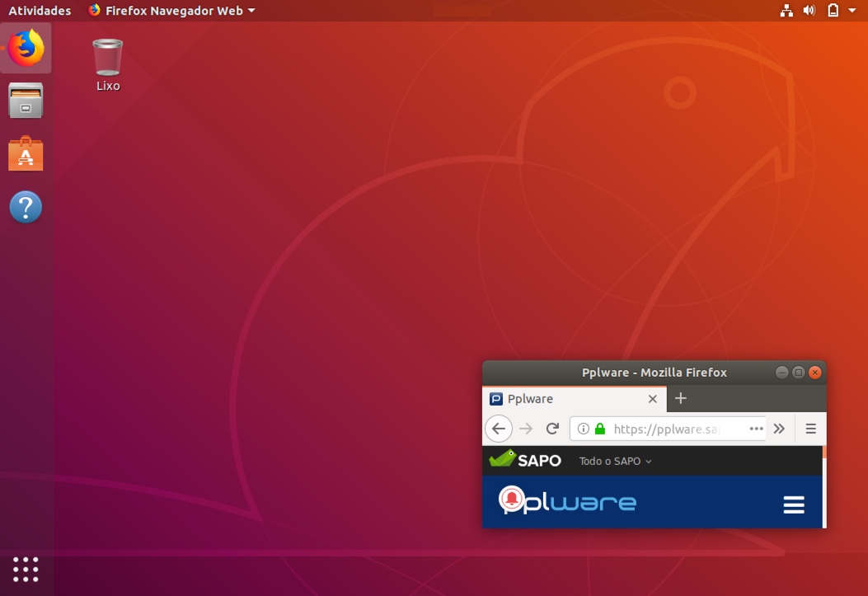Open the Firefox hamburger menu
Screen dimensions: 868x596
(x=811, y=429)
